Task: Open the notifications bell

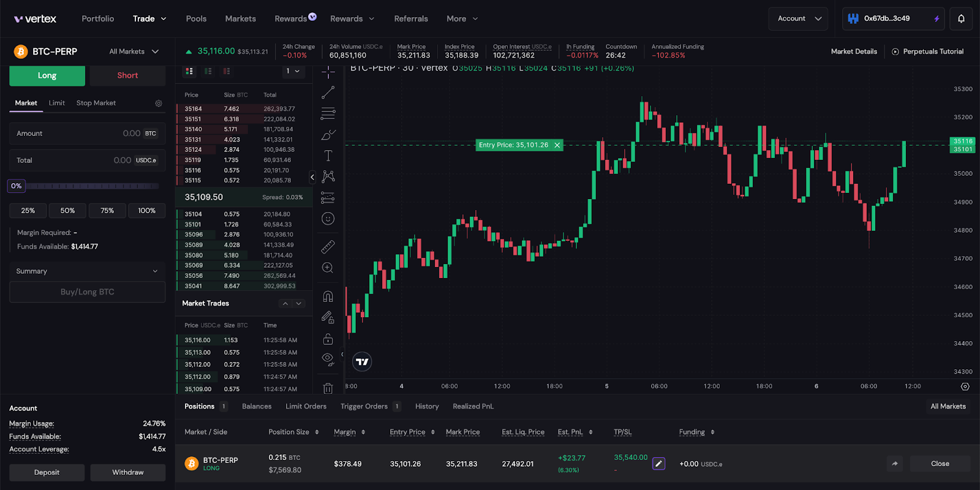Action: (961, 19)
